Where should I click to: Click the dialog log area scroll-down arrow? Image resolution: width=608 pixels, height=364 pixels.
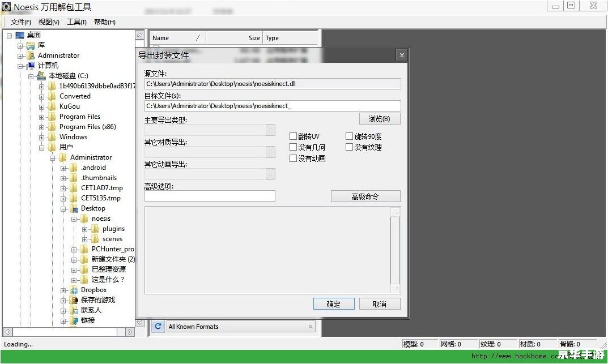pos(395,289)
